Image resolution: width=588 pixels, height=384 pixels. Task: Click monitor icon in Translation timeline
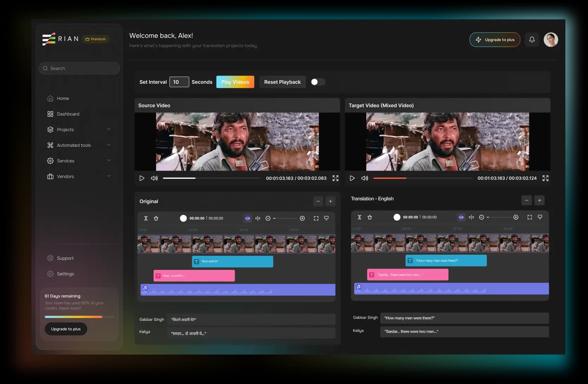540,217
